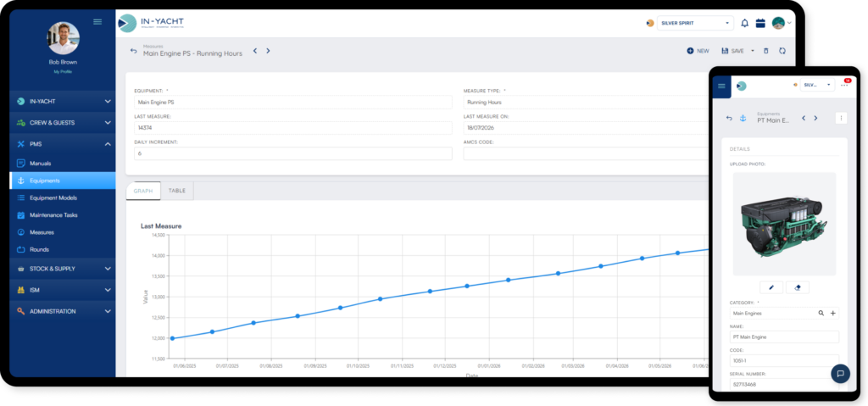Click the PMS tools icon

pyautogui.click(x=21, y=144)
